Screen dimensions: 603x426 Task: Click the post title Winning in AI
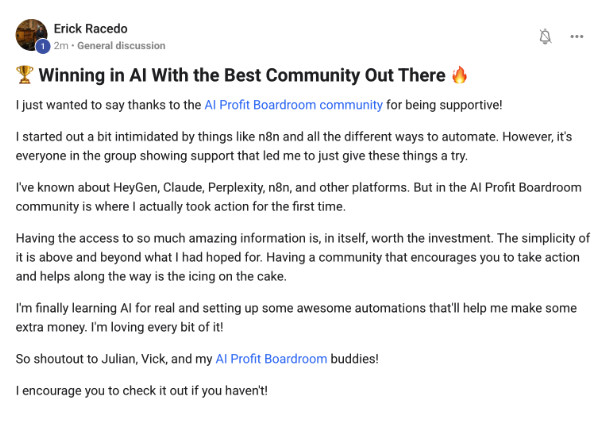(242, 76)
